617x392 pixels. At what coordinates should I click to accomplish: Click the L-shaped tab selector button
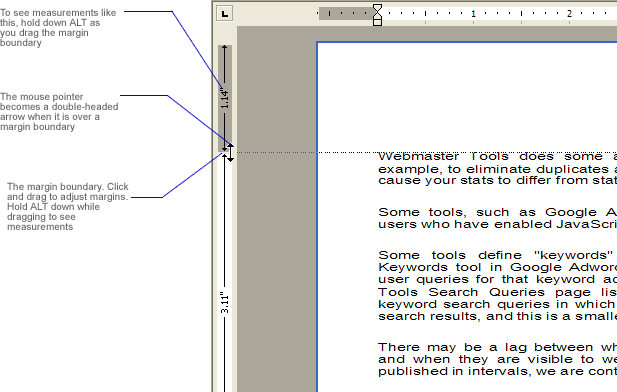coord(224,13)
